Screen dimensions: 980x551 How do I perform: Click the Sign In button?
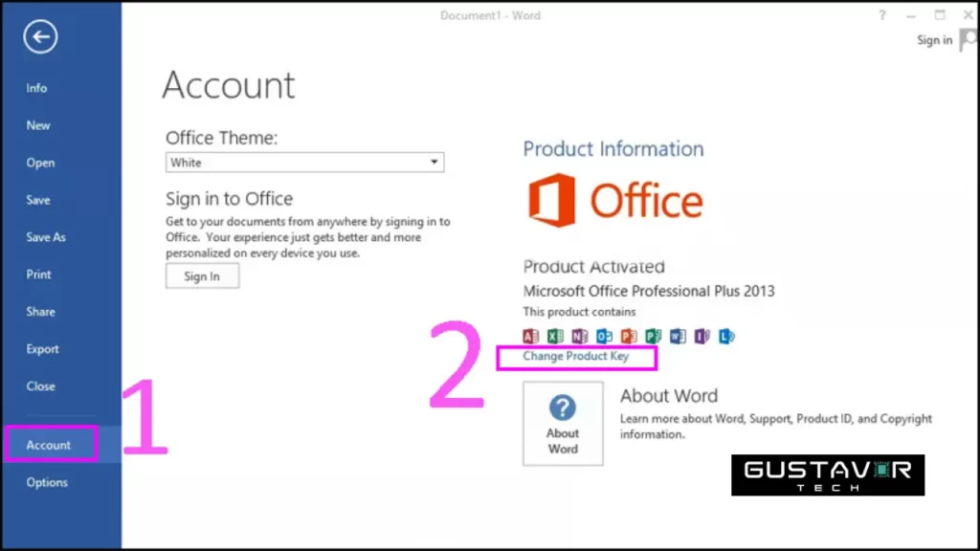pyautogui.click(x=202, y=276)
